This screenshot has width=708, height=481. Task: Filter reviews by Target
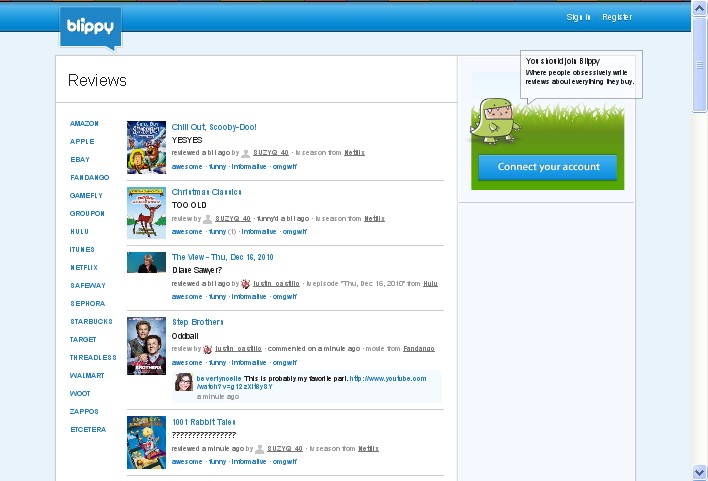click(x=83, y=339)
